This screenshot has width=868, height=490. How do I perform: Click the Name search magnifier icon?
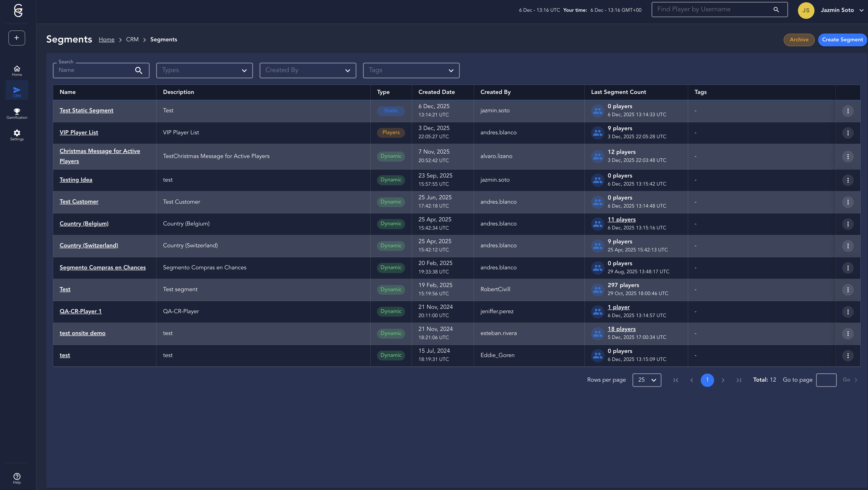pos(139,70)
